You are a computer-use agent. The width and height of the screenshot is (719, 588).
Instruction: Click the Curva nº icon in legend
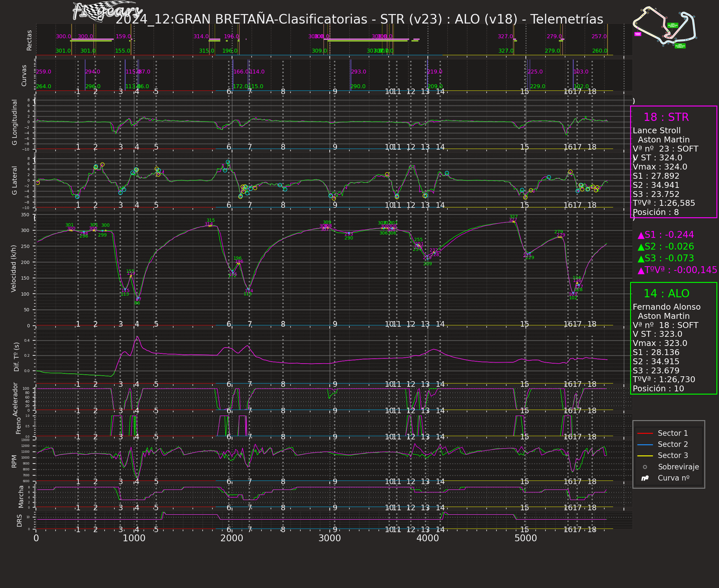point(645,478)
